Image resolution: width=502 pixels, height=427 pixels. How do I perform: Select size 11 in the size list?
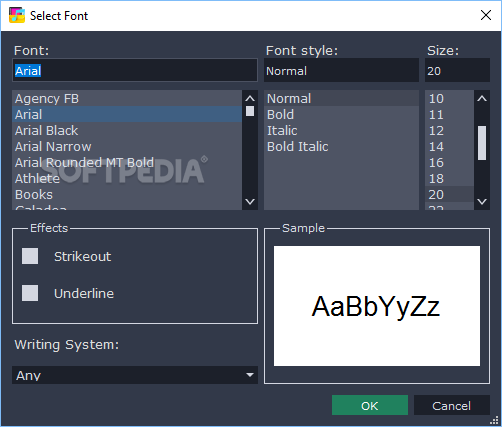tap(449, 114)
